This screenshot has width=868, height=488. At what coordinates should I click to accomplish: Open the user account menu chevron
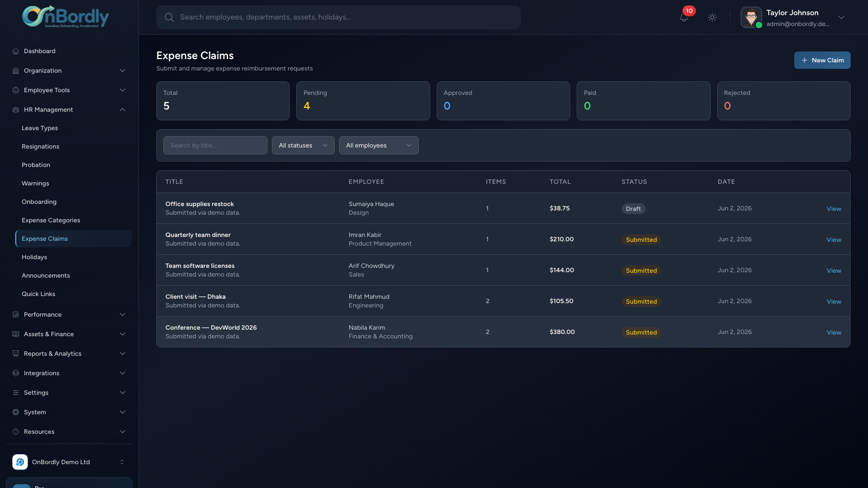pos(841,17)
